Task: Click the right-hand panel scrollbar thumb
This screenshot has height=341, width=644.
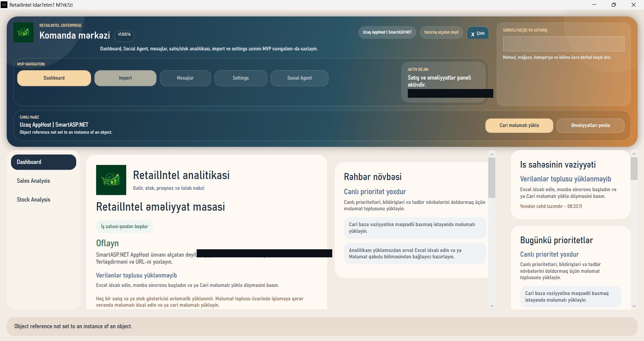Action: [x=634, y=169]
